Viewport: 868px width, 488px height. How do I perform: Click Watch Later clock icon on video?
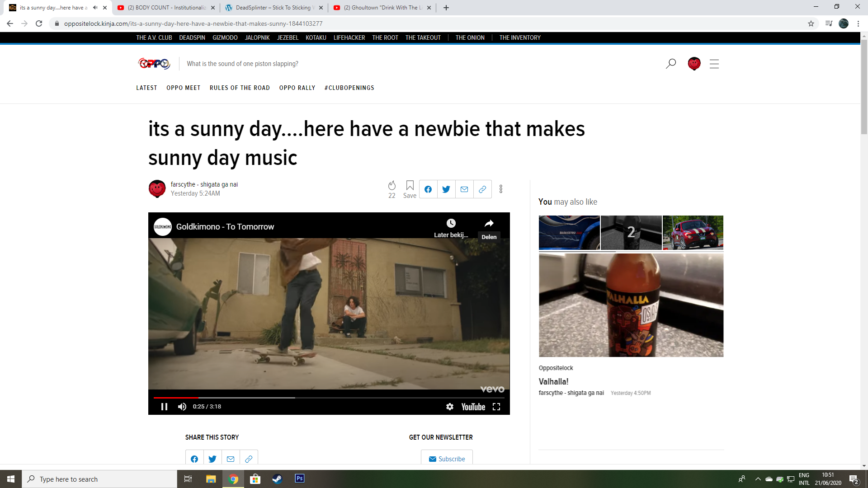(451, 223)
